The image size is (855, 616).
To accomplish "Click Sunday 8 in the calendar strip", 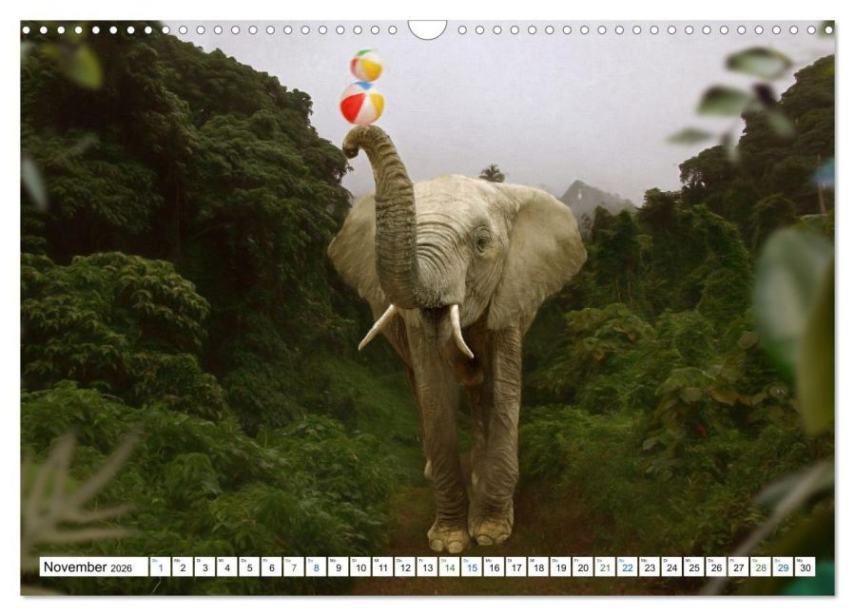I will (316, 568).
